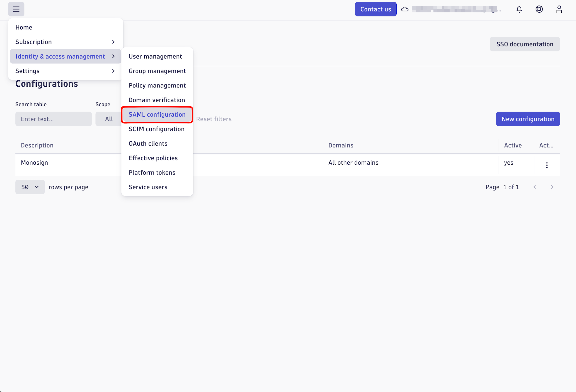Open the Scope All dropdown
Viewport: 576px width, 392px height.
[x=109, y=119]
